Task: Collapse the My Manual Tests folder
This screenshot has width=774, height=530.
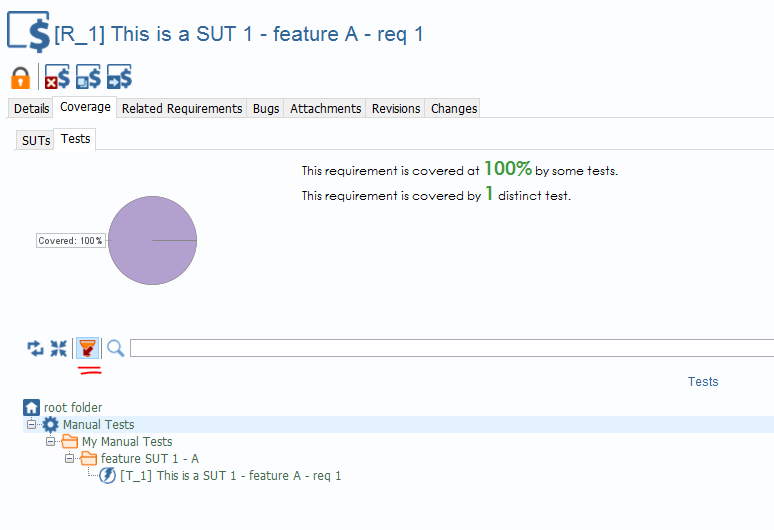Action: pos(50,442)
